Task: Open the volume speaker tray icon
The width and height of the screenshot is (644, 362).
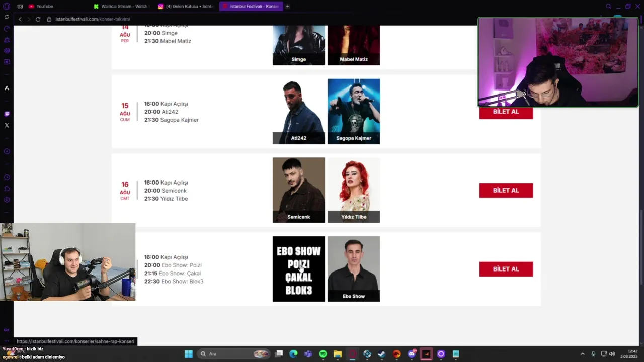Action: [x=612, y=354]
